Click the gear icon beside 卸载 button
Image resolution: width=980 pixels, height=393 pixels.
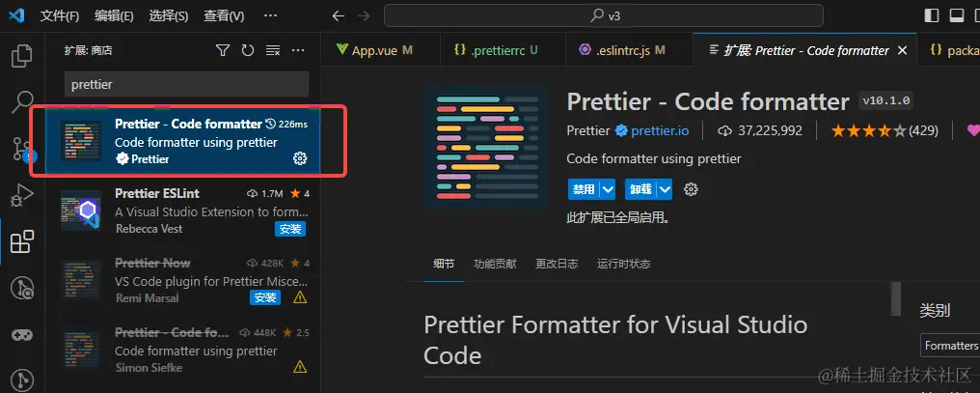691,189
